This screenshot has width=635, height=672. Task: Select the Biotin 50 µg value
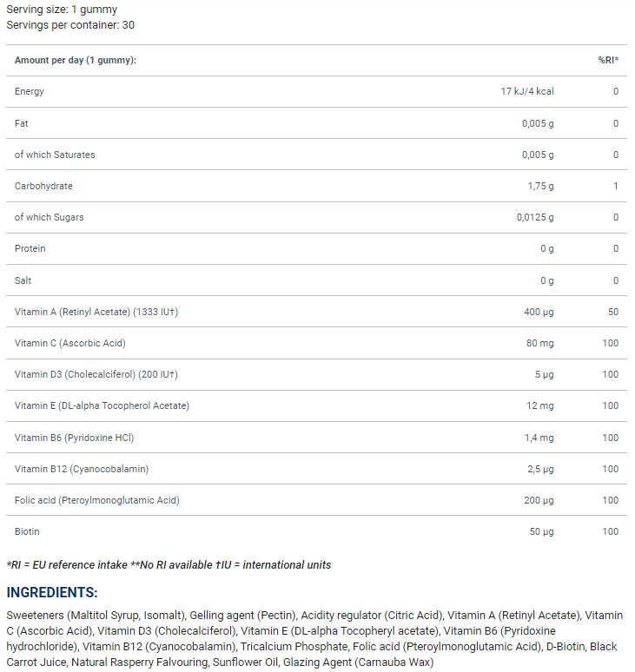click(x=542, y=531)
